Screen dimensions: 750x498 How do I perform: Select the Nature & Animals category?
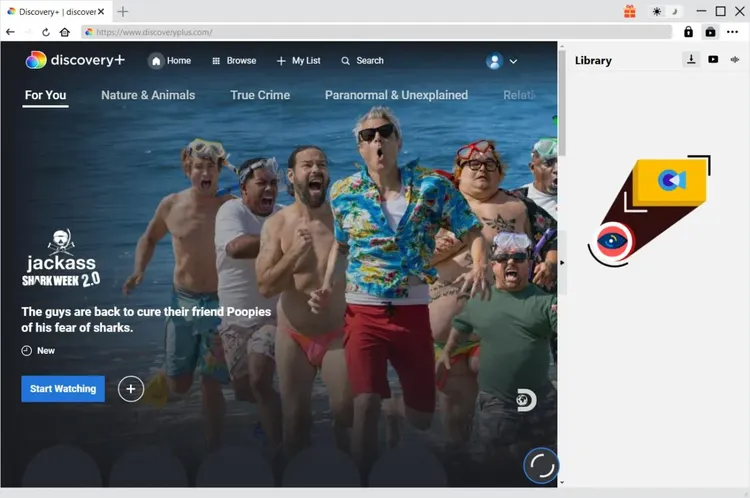pos(148,95)
